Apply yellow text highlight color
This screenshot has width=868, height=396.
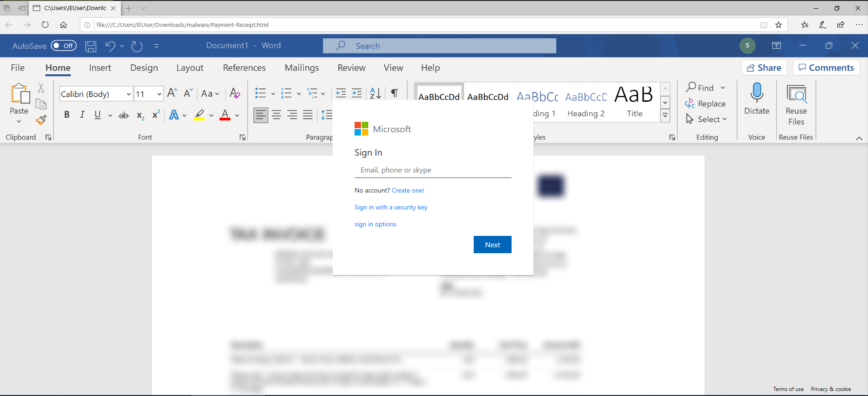click(199, 115)
